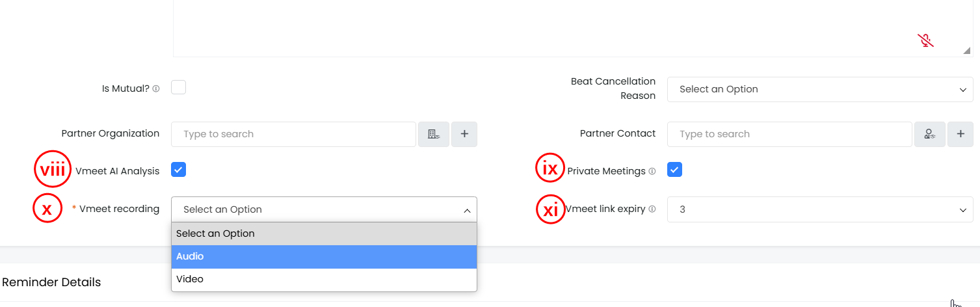The width and height of the screenshot is (980, 307).
Task: Click the Partner Organization search field
Action: [x=293, y=134]
